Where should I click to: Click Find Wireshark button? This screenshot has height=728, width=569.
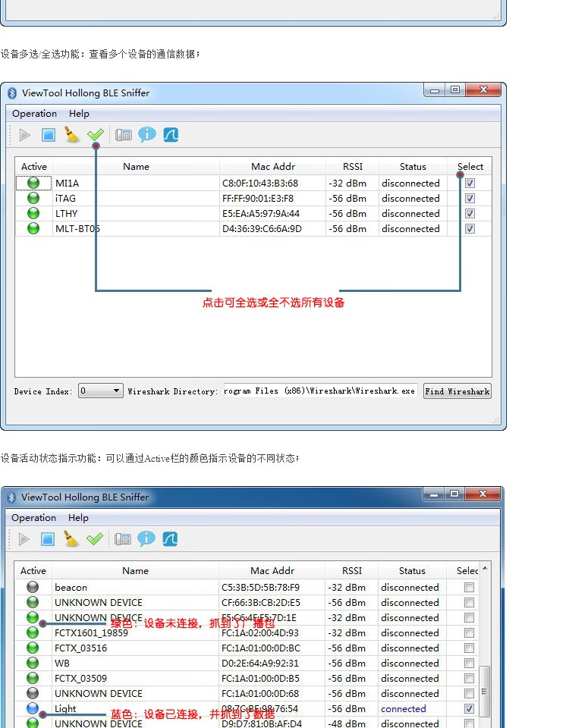[457, 391]
